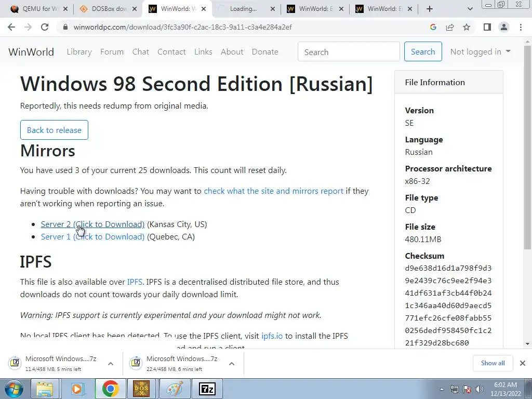Open the site and mirrors report link
This screenshot has height=399, width=532.
[273, 191]
